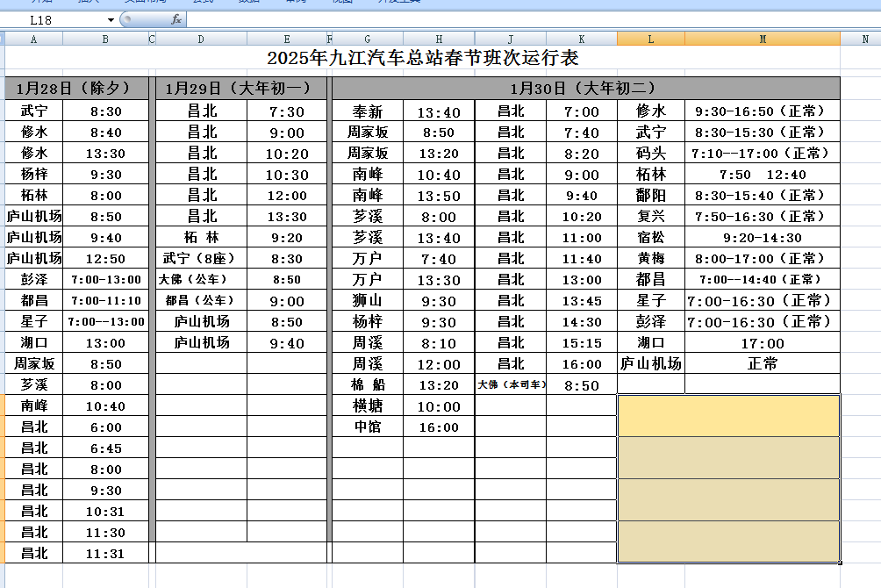The image size is (881, 588).
Task: Select the cell 奉新
Action: pyautogui.click(x=368, y=111)
